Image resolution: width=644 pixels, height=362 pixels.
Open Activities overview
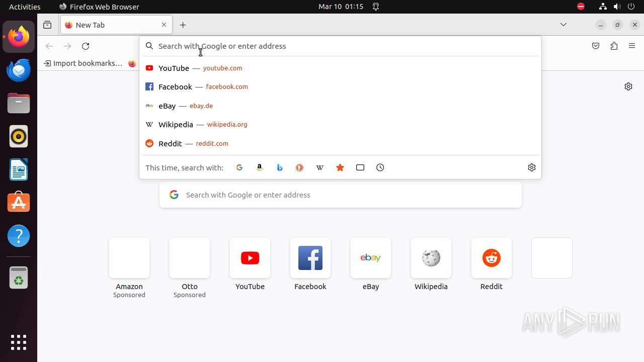(25, 7)
